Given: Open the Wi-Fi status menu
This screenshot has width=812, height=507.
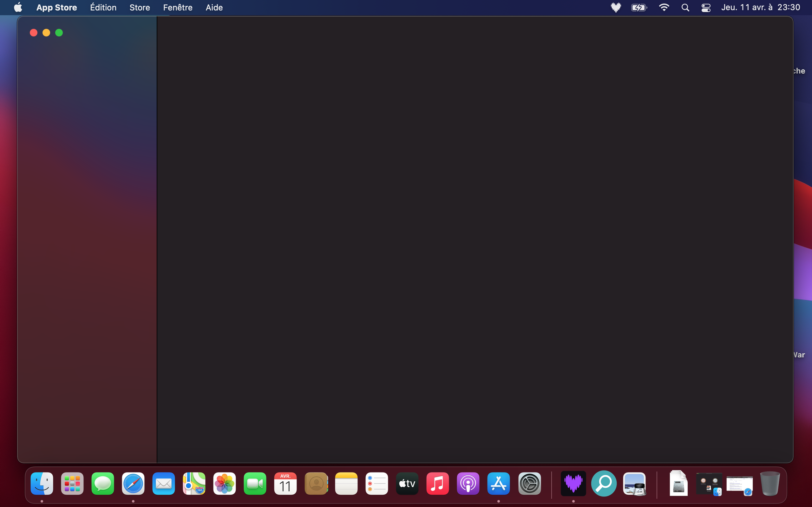Looking at the screenshot, I should [664, 7].
